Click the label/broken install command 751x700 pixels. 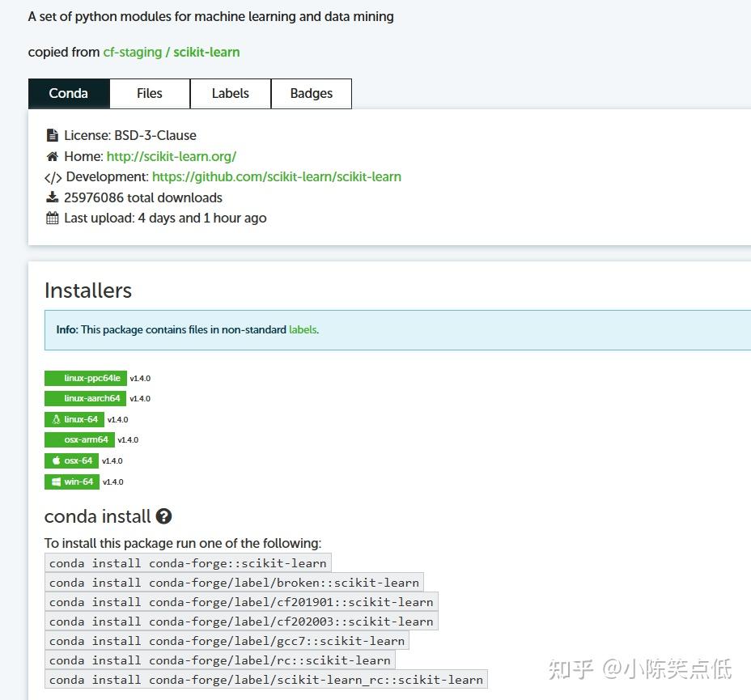coord(234,583)
